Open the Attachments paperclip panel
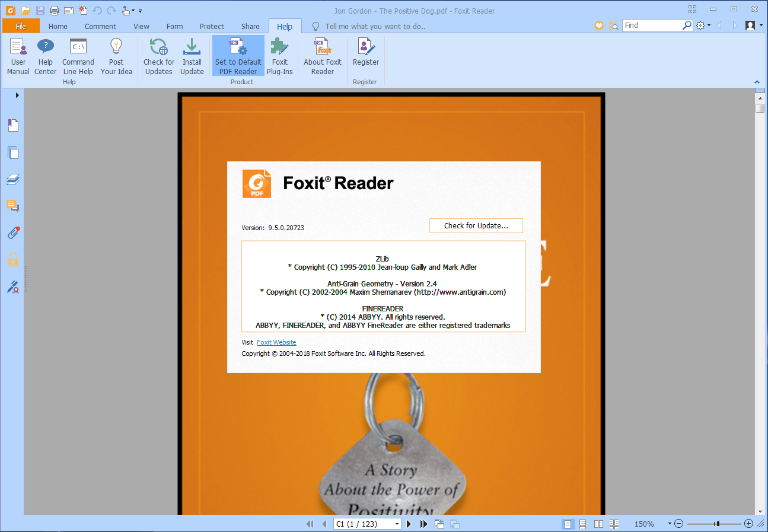This screenshot has width=768, height=532. pos(13,232)
